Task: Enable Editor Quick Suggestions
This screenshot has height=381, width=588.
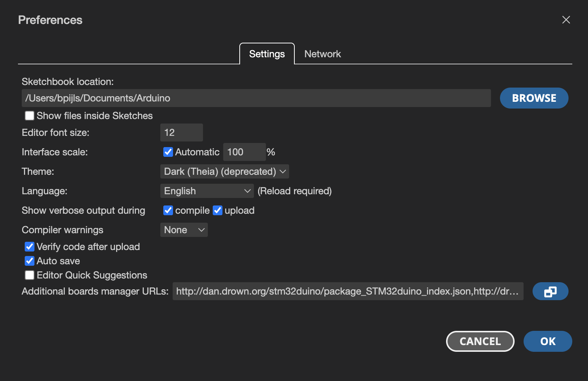Action: [x=30, y=275]
